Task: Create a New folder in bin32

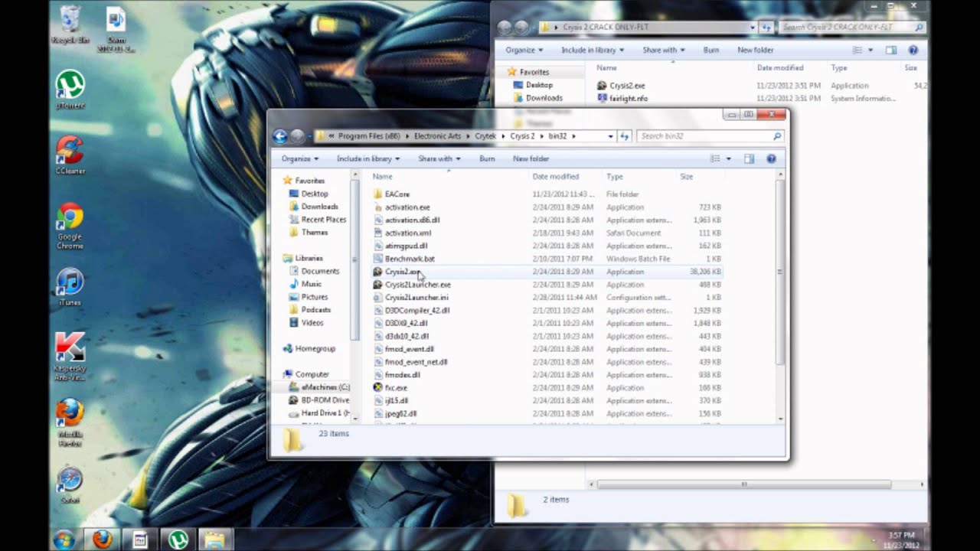Action: [x=531, y=158]
